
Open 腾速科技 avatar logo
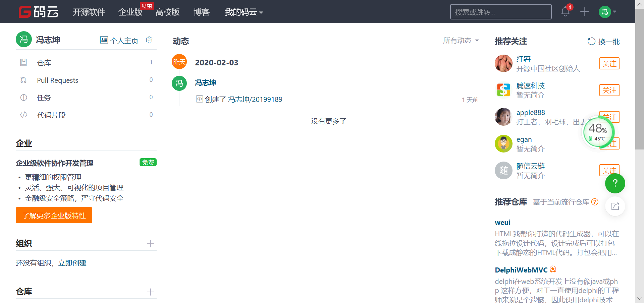503,90
